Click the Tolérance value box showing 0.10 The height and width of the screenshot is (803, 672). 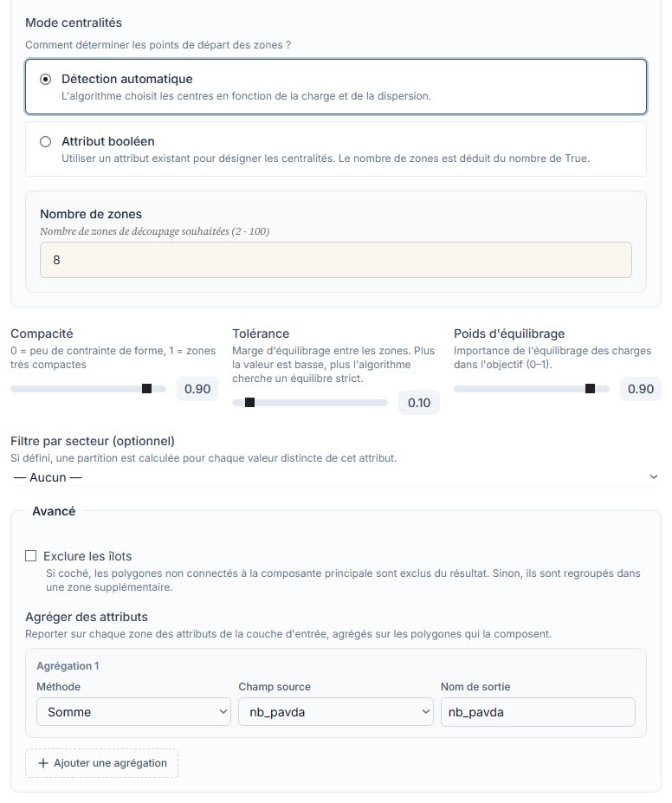(x=419, y=403)
